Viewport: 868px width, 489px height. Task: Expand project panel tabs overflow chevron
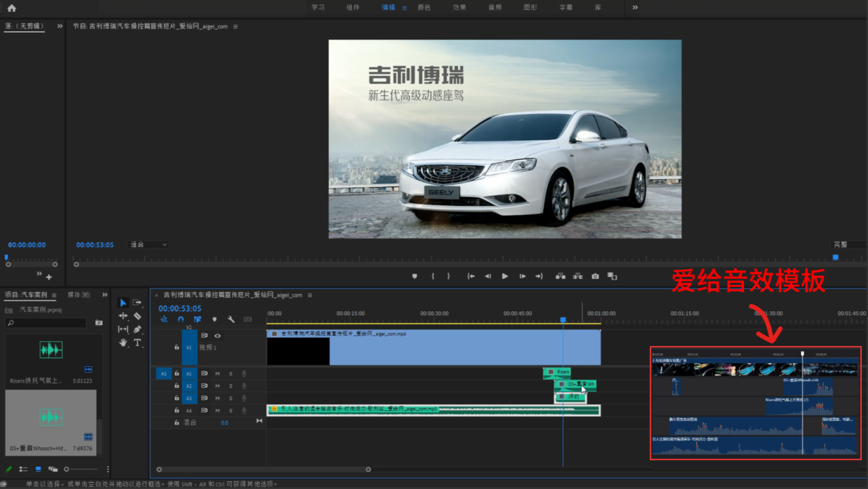coord(105,295)
